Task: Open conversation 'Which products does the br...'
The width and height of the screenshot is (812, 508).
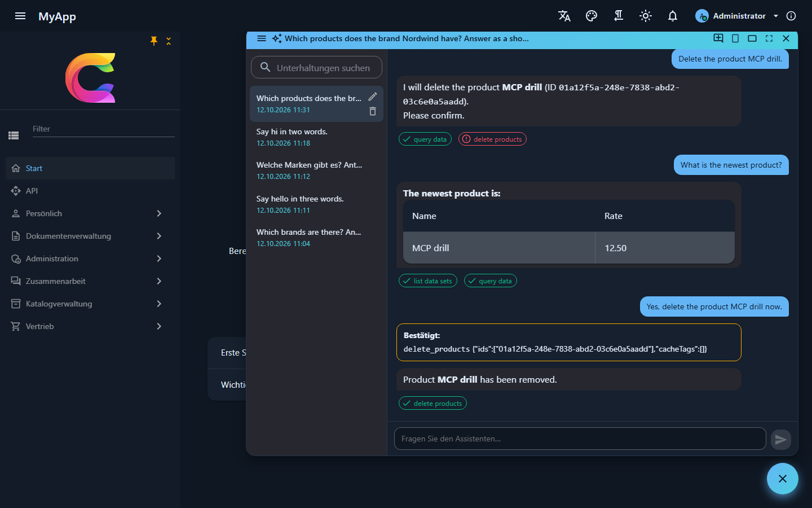Action: pyautogui.click(x=316, y=104)
